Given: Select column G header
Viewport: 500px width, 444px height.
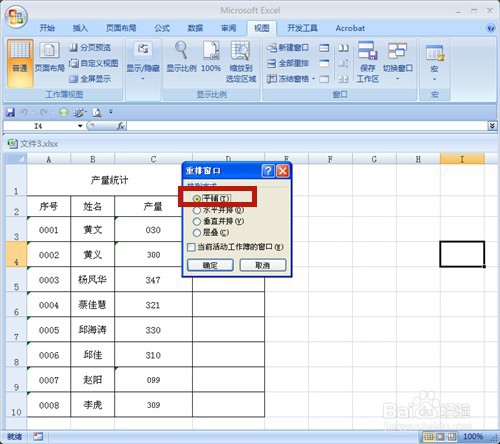Looking at the screenshot, I should pyautogui.click(x=374, y=159).
